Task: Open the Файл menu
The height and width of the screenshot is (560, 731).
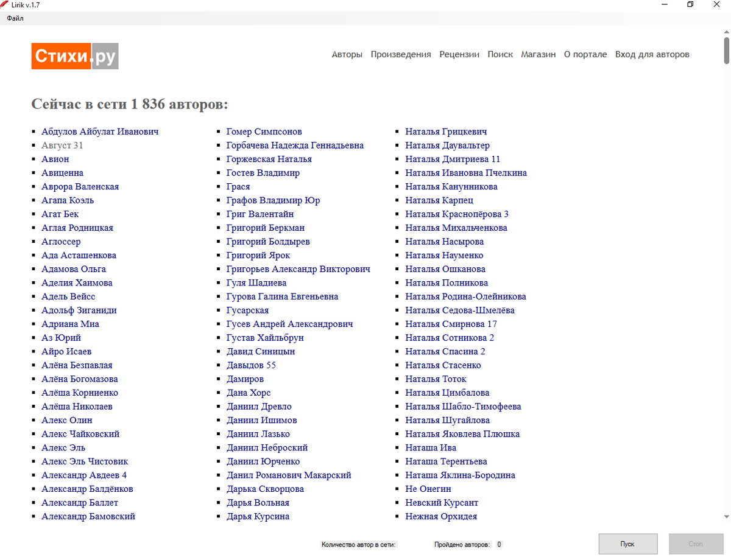Action: coord(15,18)
